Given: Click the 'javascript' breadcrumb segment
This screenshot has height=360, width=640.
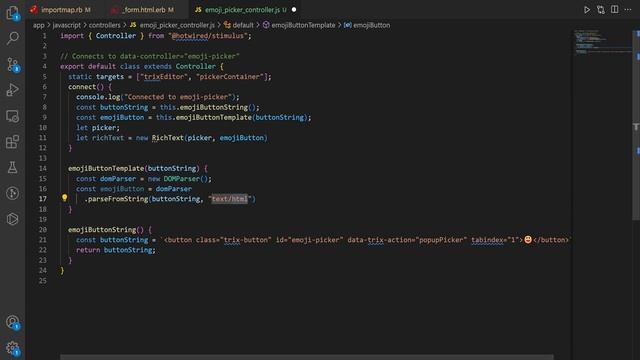Looking at the screenshot, I should 67,25.
